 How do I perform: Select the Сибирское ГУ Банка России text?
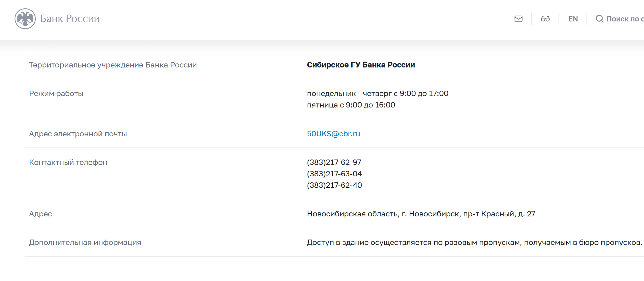click(361, 65)
